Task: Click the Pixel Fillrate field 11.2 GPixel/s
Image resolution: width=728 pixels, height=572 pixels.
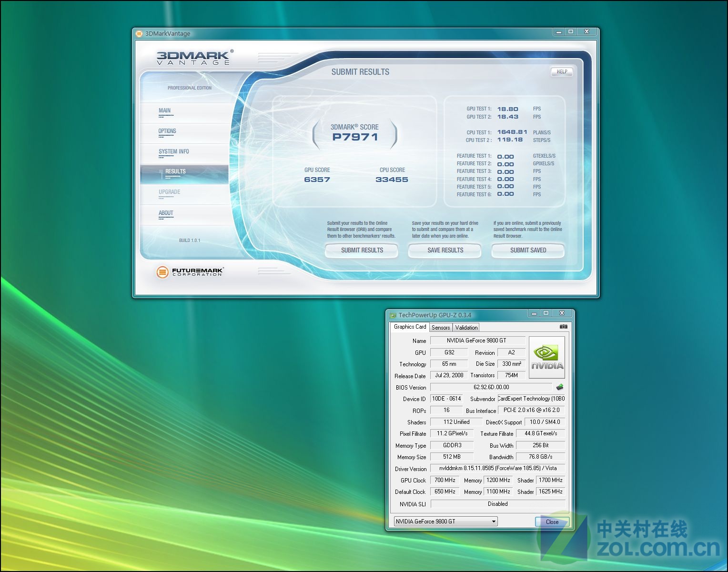Action: coord(452,433)
